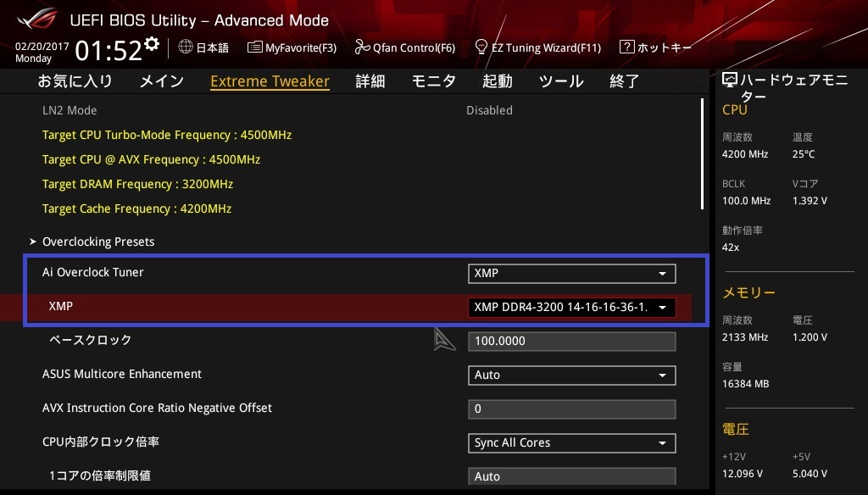Viewport: 868px width, 495px height.
Task: Click memory frequency 2133 MHz value
Action: (x=745, y=337)
